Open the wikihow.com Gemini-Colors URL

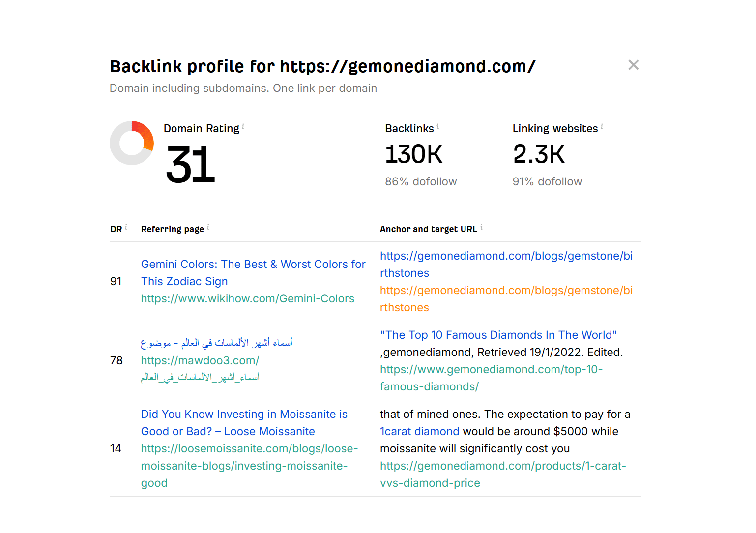(x=247, y=298)
